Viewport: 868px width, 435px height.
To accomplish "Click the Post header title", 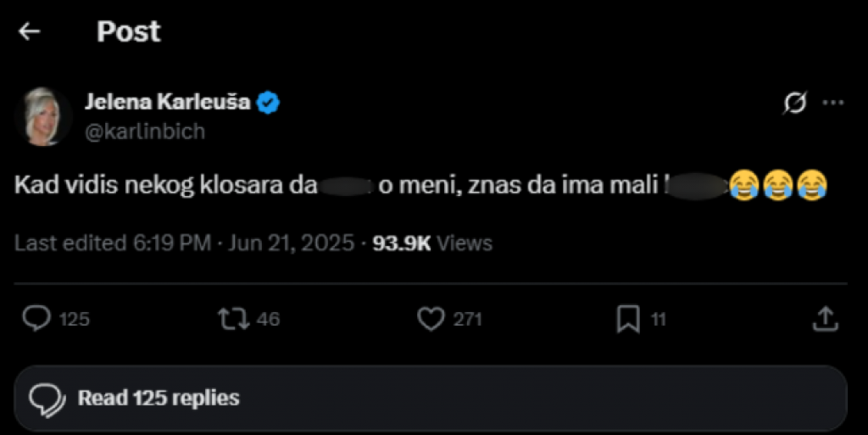I will tap(128, 32).
